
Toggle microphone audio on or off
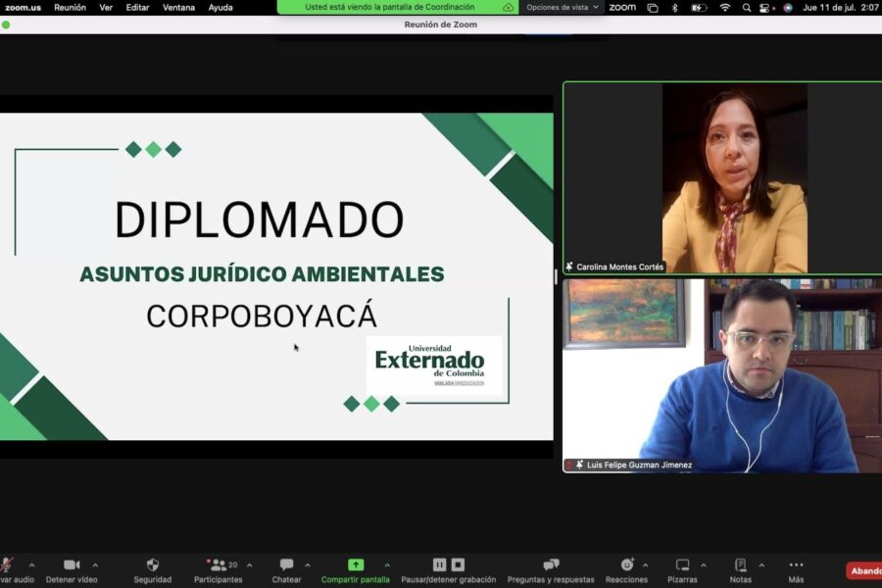pos(8,565)
